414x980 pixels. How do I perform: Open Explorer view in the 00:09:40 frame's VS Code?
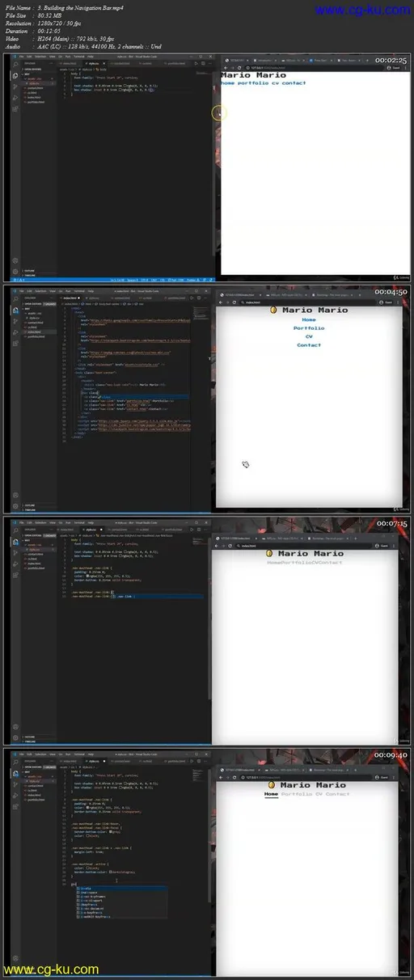coord(15,773)
